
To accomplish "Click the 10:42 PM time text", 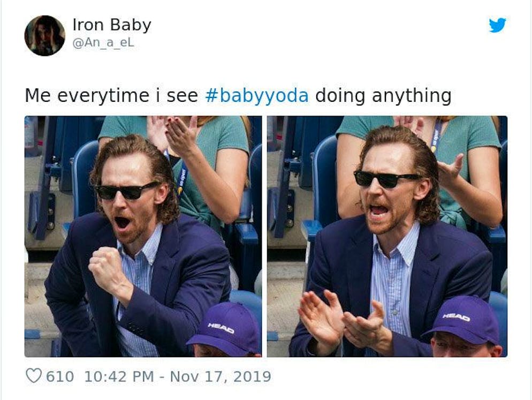I will [x=119, y=376].
